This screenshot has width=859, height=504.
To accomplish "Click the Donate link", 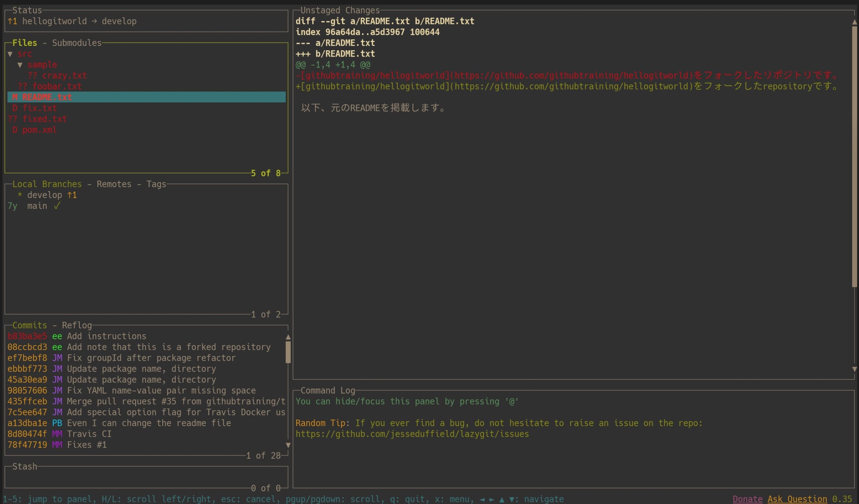I will point(747,499).
